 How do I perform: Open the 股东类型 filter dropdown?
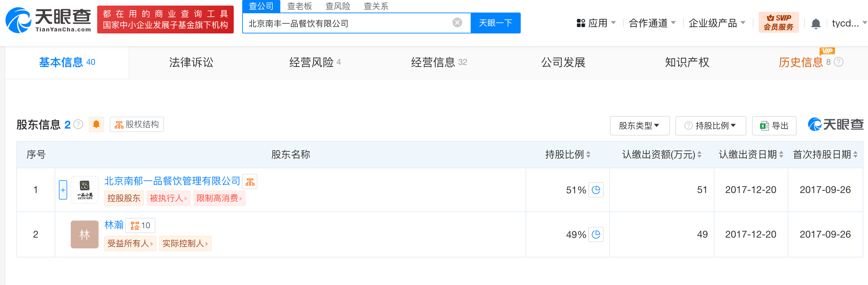[x=639, y=126]
